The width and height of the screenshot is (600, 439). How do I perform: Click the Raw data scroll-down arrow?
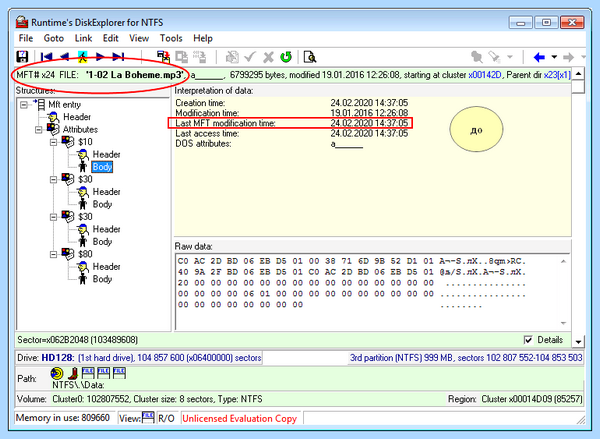click(x=563, y=323)
